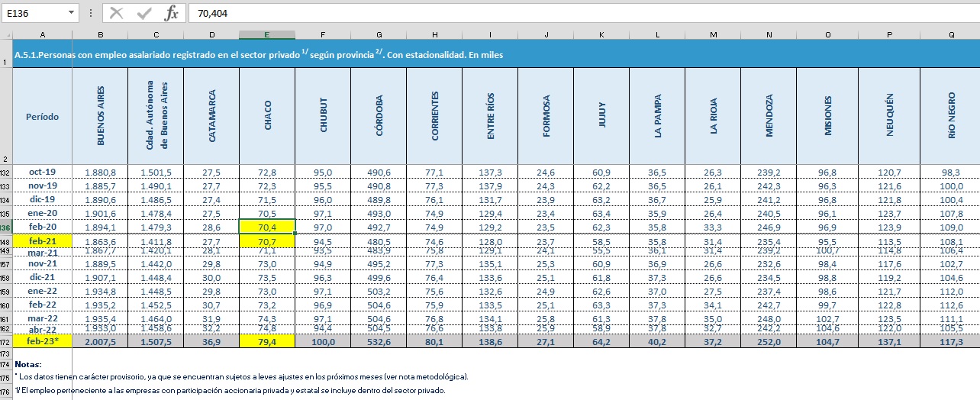Click the Name Box showing E136
The height and width of the screenshot is (400, 980).
[x=35, y=13]
